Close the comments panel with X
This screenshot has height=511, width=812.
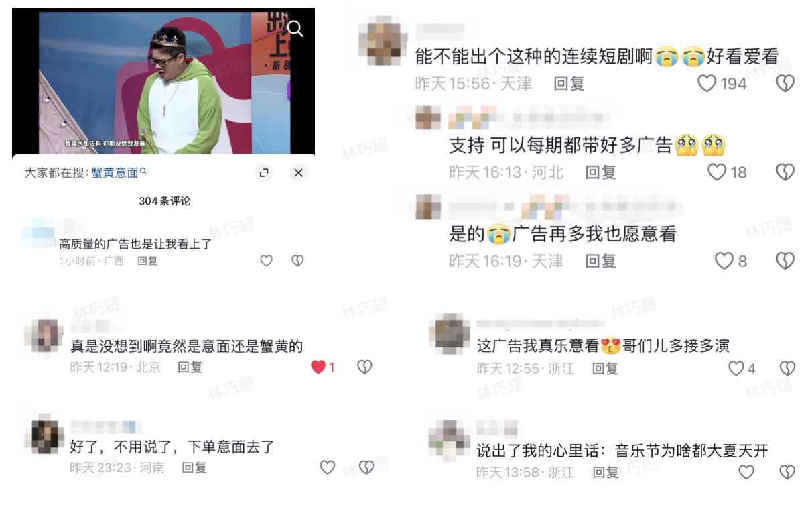299,173
